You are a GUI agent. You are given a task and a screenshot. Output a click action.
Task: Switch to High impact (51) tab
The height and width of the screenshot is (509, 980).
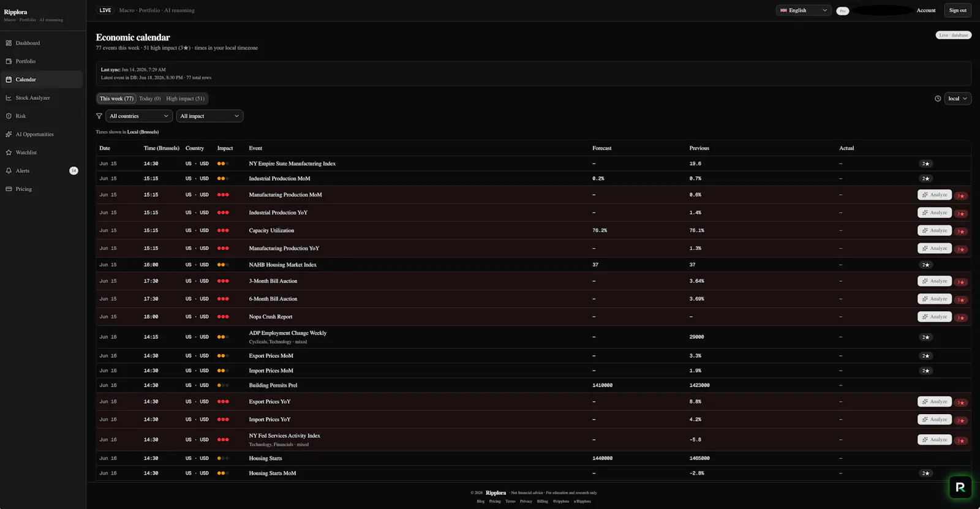185,99
